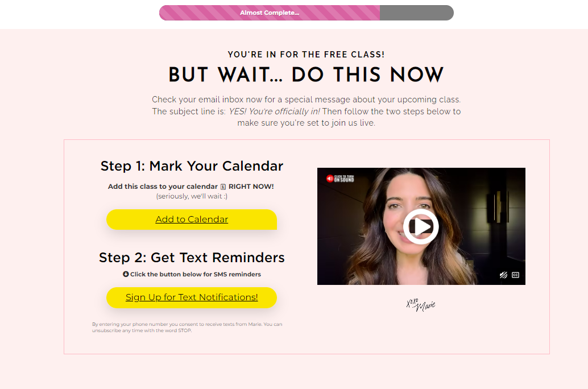This screenshot has width=588, height=389.
Task: Play the welcome video from Marie
Action: 421,226
